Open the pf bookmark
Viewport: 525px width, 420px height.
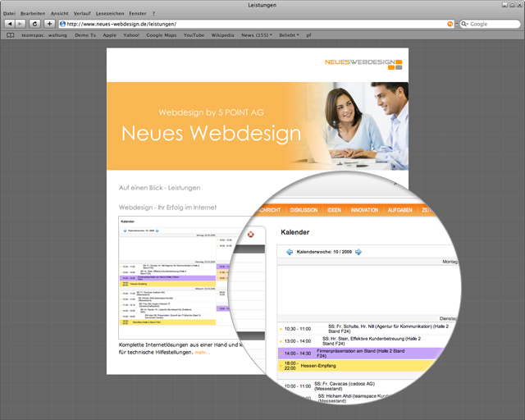coord(308,35)
